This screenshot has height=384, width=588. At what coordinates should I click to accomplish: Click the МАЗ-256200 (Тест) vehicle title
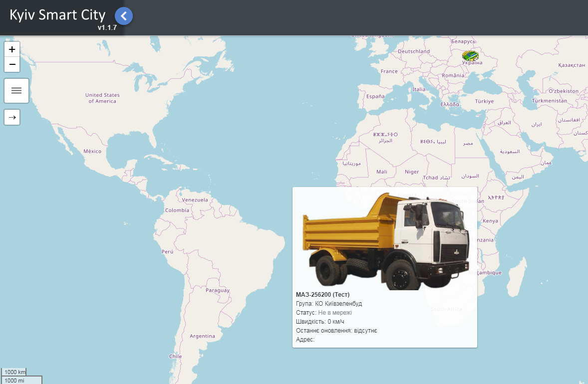322,295
